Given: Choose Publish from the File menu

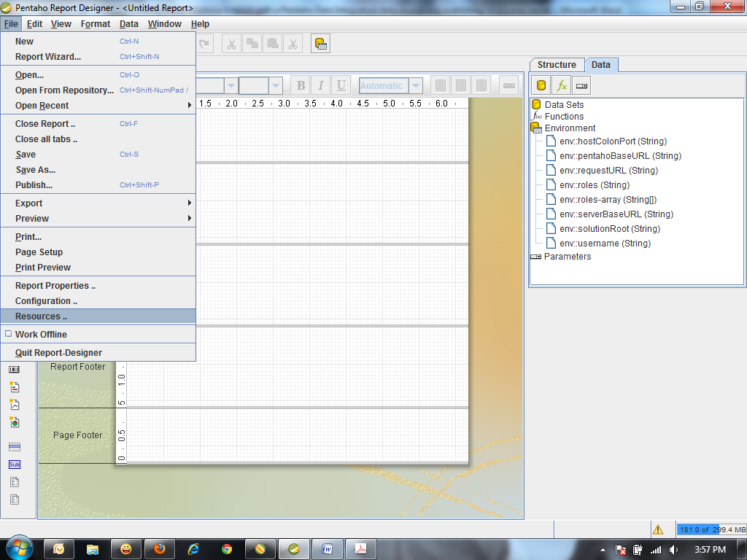Looking at the screenshot, I should tap(98, 184).
